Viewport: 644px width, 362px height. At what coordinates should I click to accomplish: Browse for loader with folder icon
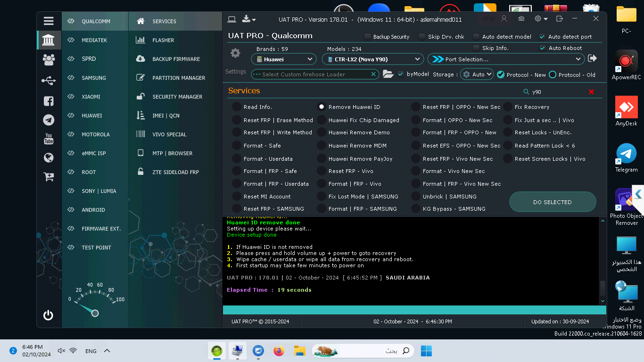(388, 74)
